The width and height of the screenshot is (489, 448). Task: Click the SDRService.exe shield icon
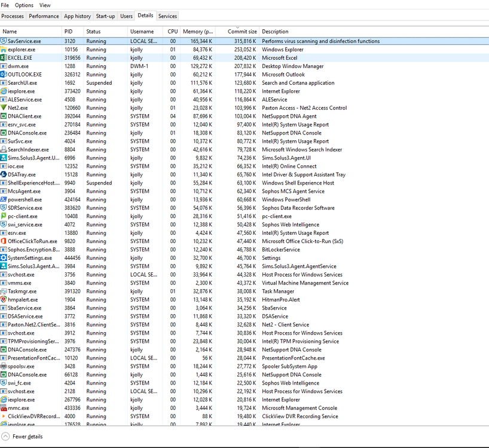[4, 208]
